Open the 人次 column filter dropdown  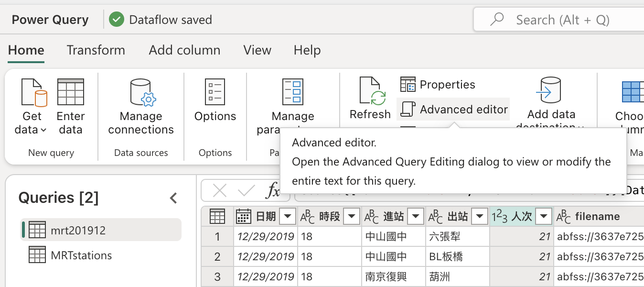click(544, 217)
